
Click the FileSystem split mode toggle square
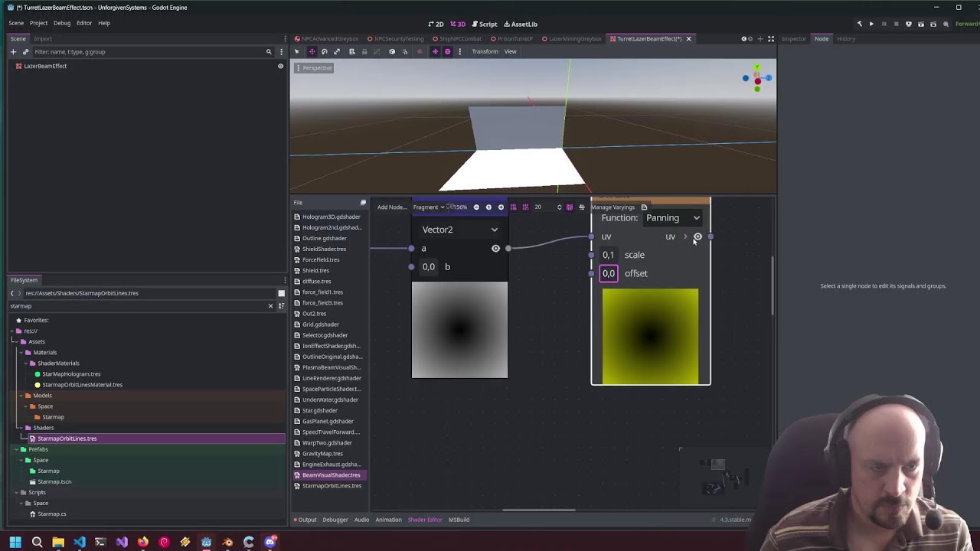[281, 293]
